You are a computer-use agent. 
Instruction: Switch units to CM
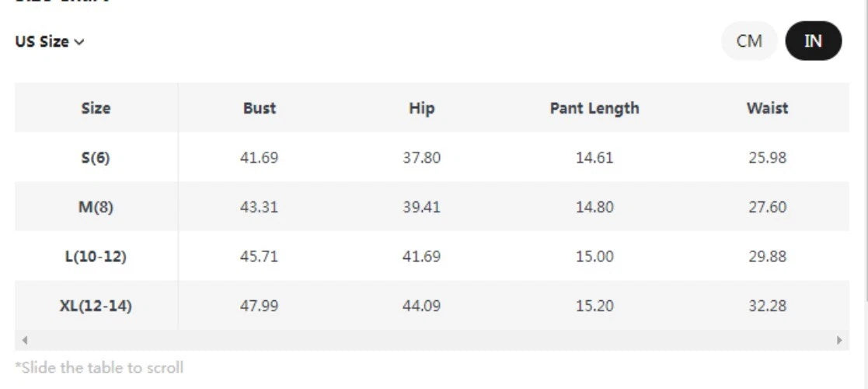click(x=749, y=41)
